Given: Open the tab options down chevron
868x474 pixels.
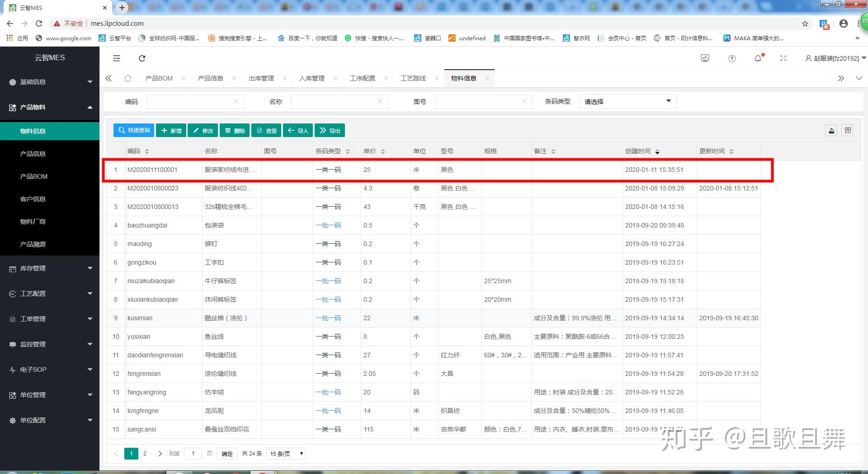Looking at the screenshot, I should [859, 78].
